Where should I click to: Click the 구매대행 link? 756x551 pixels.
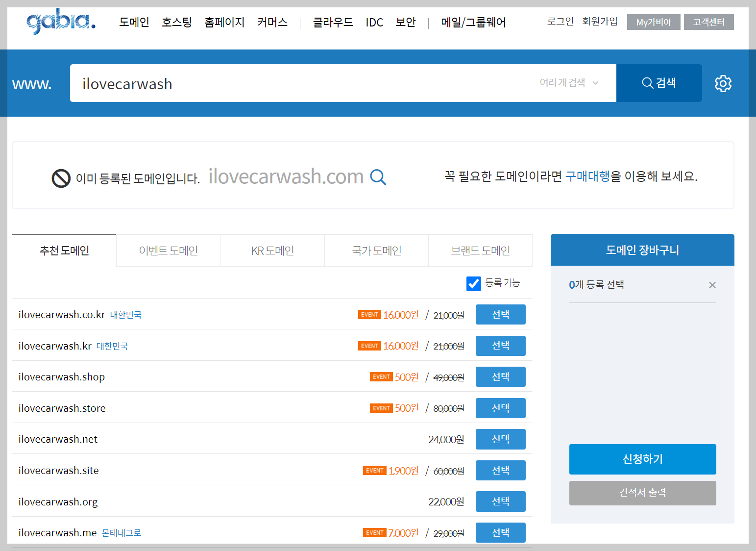click(x=587, y=176)
